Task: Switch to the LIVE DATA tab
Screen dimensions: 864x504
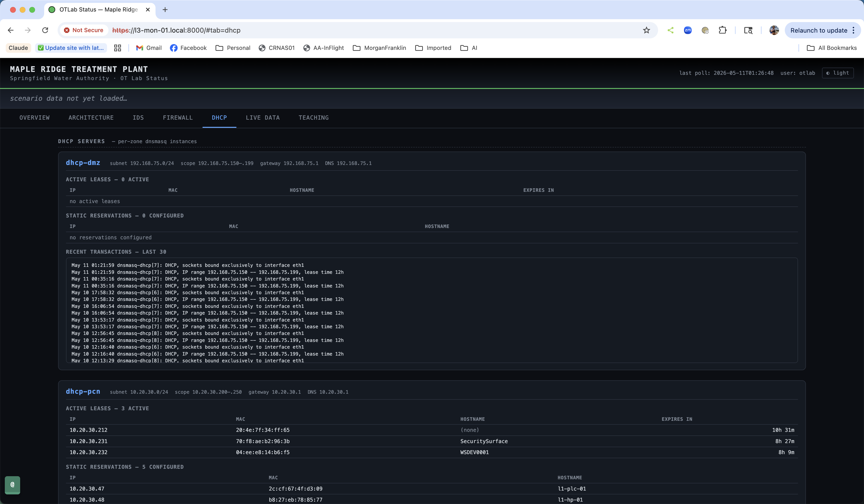Action: tap(263, 117)
